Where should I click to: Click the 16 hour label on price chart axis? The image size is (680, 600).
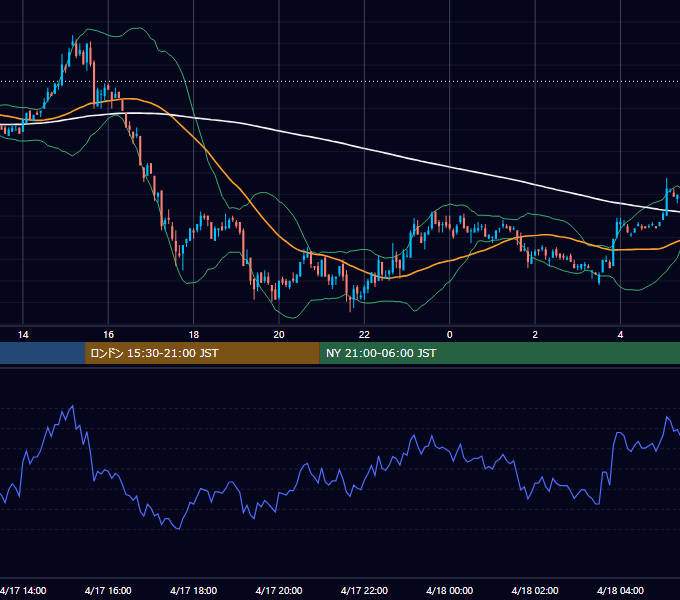[108, 335]
